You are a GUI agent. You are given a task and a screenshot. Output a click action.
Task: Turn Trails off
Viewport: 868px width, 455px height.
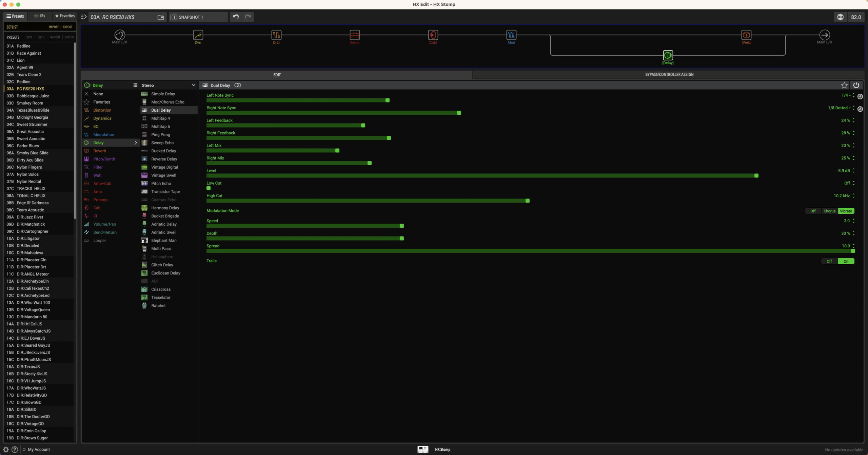(x=829, y=261)
